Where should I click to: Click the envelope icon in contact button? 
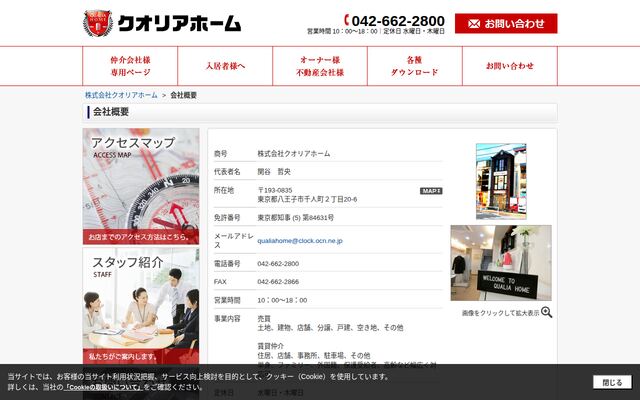(x=474, y=24)
